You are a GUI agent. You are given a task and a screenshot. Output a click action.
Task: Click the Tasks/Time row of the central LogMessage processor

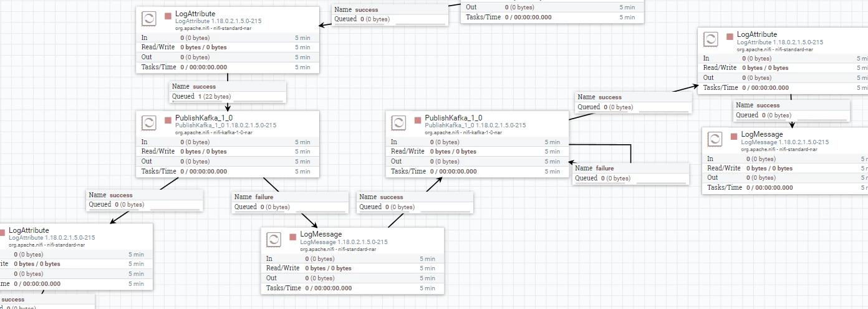click(352, 288)
